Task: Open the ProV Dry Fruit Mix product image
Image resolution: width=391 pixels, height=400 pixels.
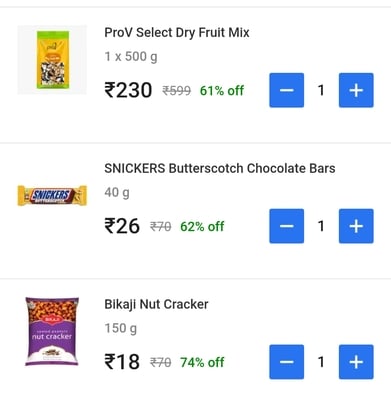Action: click(x=52, y=60)
